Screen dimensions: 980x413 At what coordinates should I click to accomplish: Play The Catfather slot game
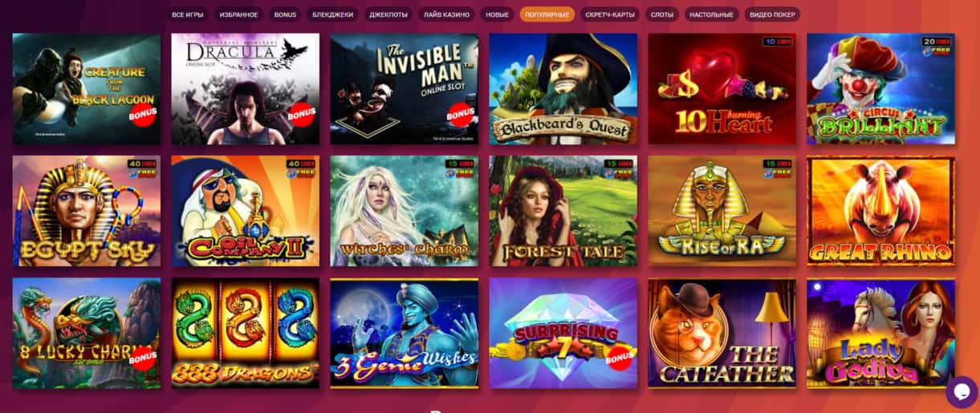tap(722, 334)
